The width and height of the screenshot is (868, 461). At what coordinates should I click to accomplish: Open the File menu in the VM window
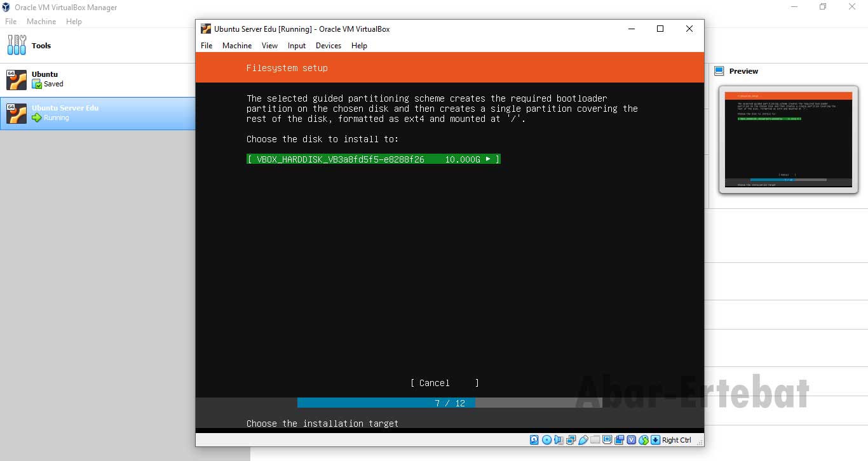tap(207, 46)
